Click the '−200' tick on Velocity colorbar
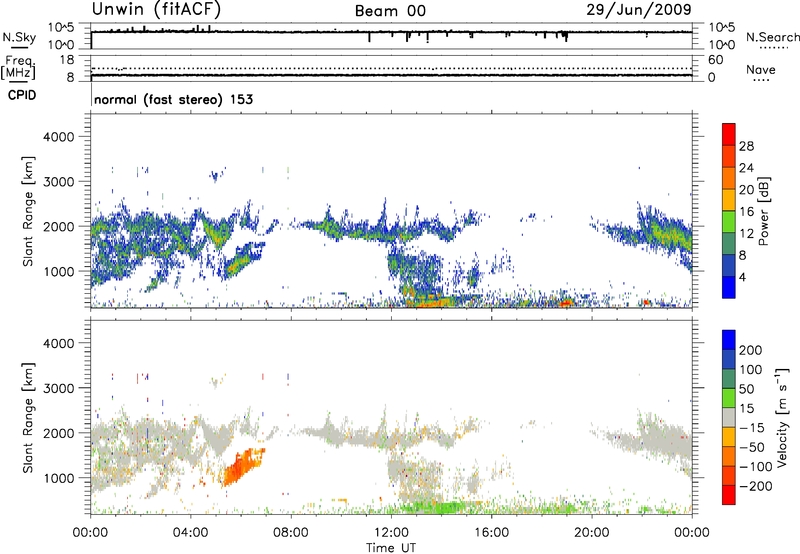This screenshot has height=554, width=800. tap(756, 486)
